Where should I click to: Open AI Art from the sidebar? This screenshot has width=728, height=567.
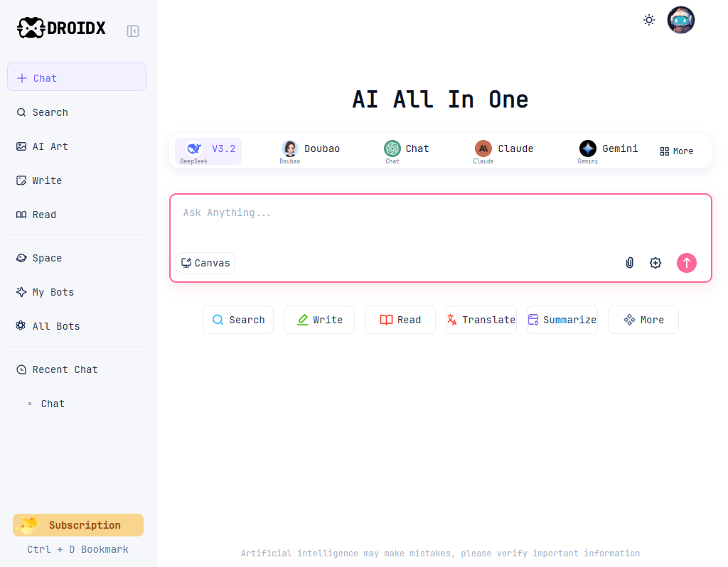click(50, 146)
